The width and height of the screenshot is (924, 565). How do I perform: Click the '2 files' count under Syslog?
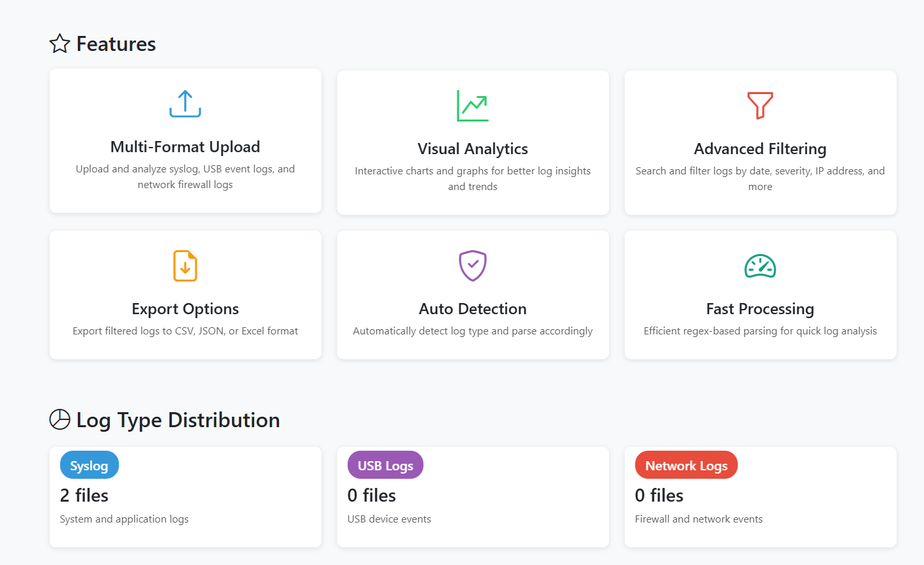84,496
